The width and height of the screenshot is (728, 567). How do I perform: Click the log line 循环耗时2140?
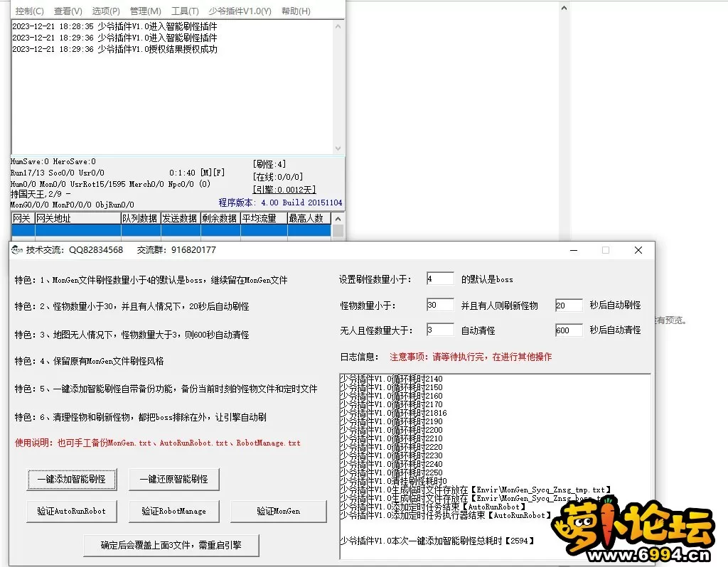pyautogui.click(x=392, y=379)
